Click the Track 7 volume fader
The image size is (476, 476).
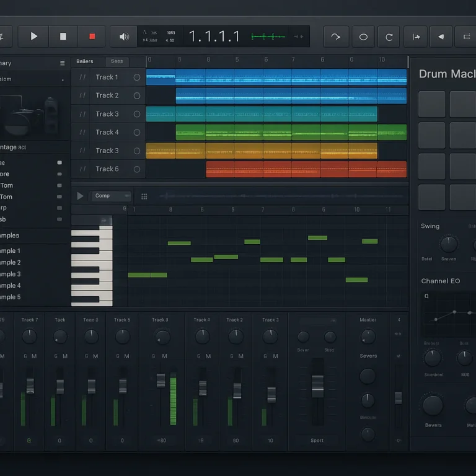tap(30, 386)
